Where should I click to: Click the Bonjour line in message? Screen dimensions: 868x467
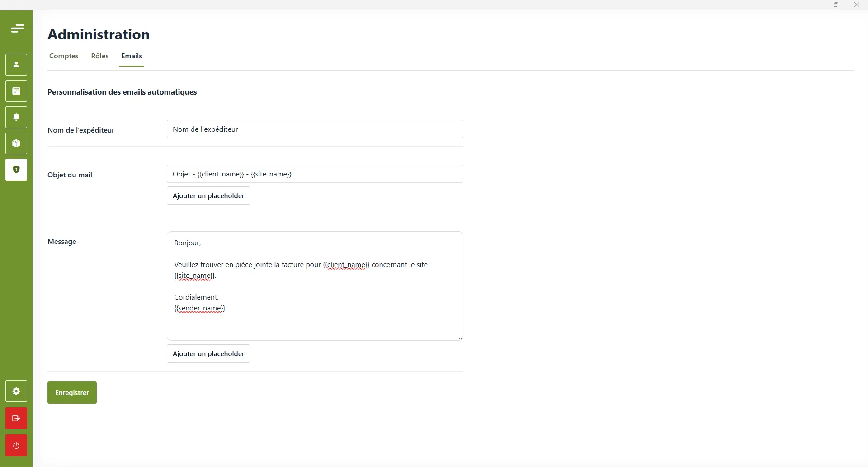187,243
